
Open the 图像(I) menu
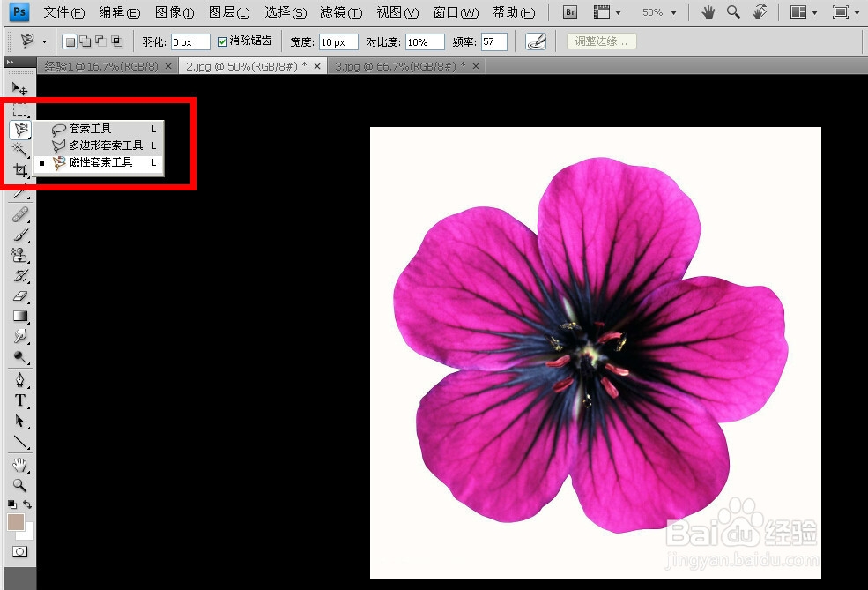(x=174, y=12)
